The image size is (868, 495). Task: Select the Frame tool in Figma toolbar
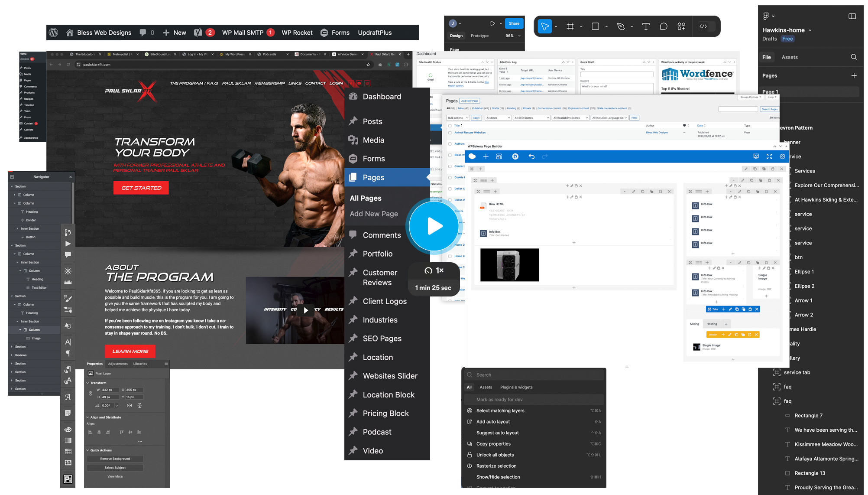click(570, 26)
